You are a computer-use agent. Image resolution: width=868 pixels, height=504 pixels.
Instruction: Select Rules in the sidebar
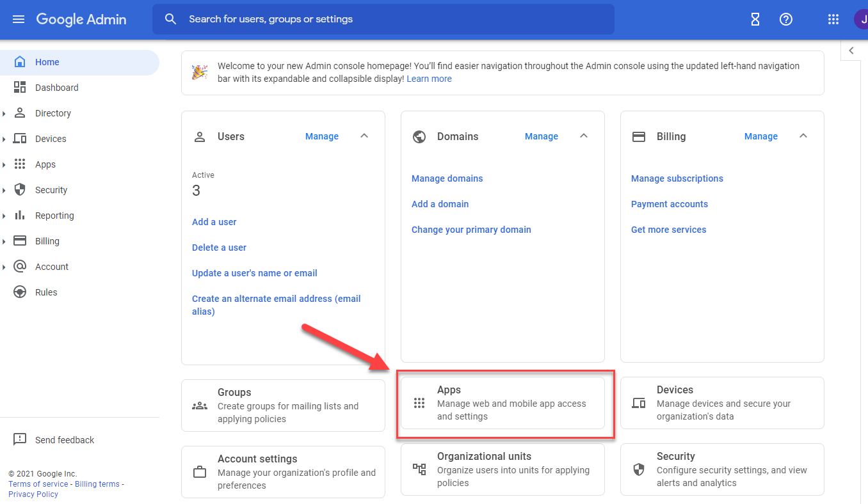79,292
